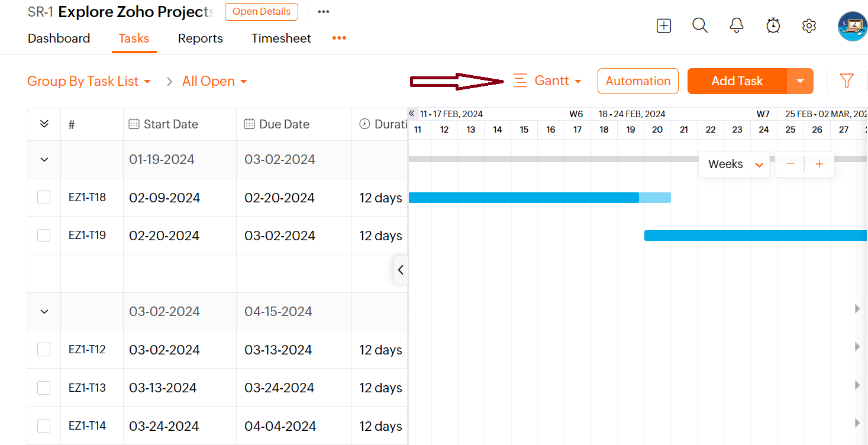The height and width of the screenshot is (445, 868).
Task: Click the Duration column header
Action: click(380, 124)
